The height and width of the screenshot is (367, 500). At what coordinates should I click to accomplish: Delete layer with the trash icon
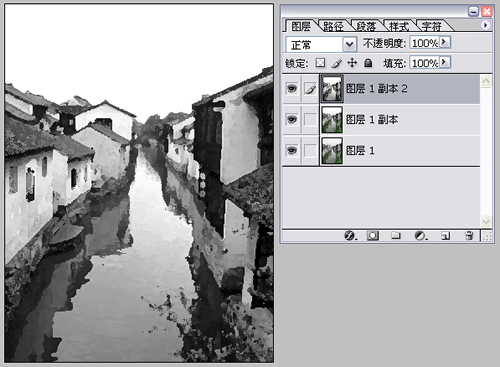tap(469, 236)
